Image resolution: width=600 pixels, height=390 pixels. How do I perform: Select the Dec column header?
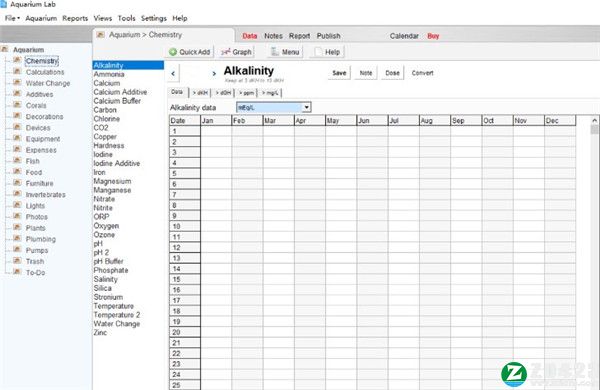click(560, 121)
